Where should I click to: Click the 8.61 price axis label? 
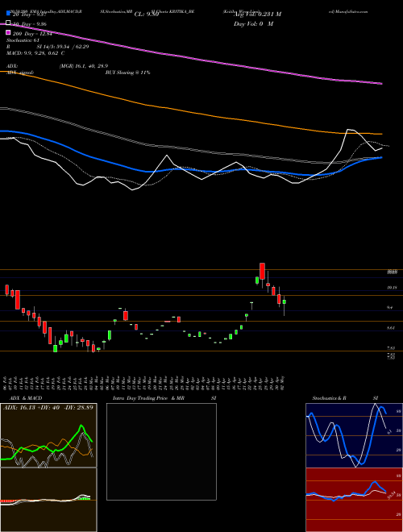pos(391,328)
